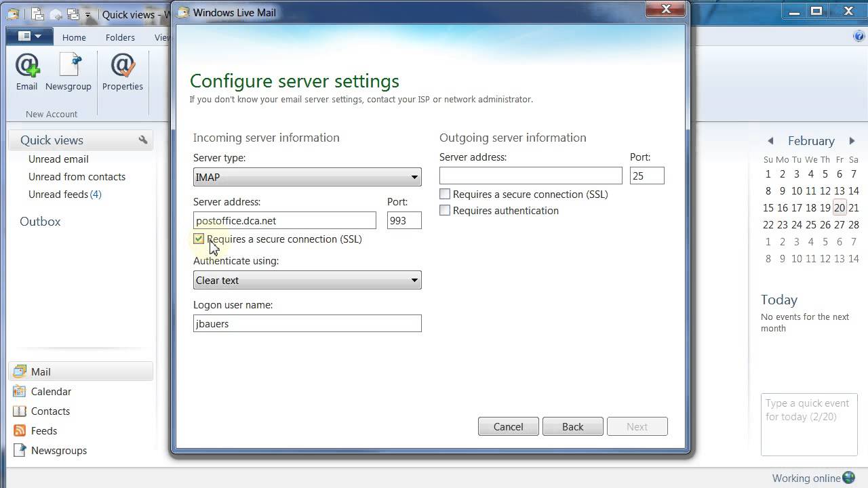Open the Customize Quick Access Toolbar arrow
Viewport: 868px width, 488px height.
pos(87,14)
